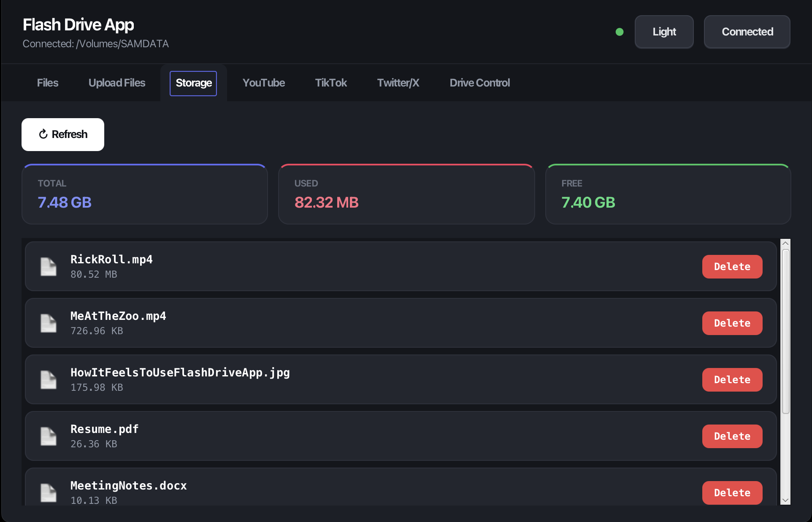Click the USED 82.32 MB card
Viewport: 812px width, 522px height.
[406, 195]
